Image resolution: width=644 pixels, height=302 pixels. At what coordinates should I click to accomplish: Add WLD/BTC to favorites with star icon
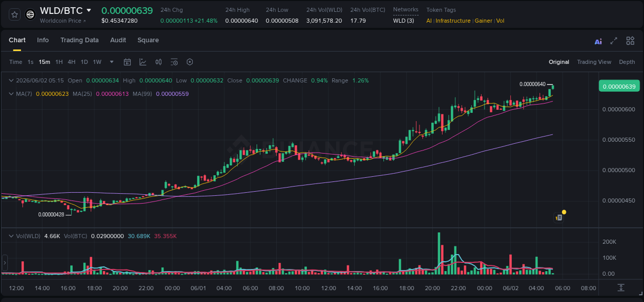click(x=14, y=14)
